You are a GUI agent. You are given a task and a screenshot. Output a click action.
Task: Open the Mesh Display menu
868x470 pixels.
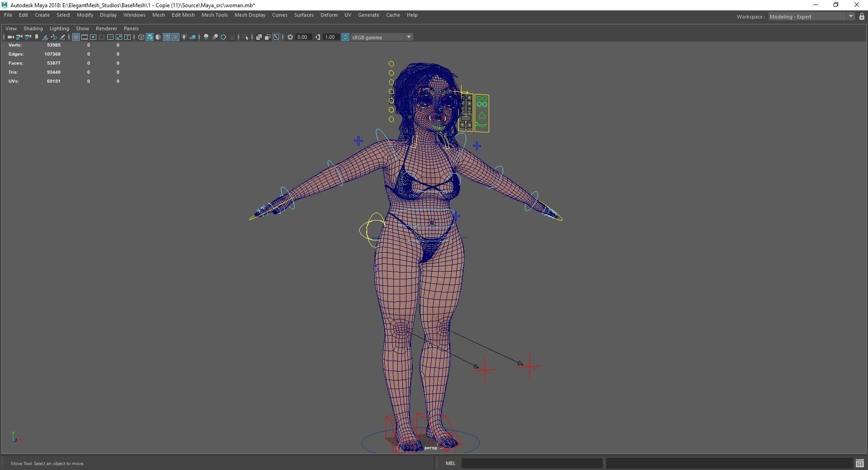[250, 15]
